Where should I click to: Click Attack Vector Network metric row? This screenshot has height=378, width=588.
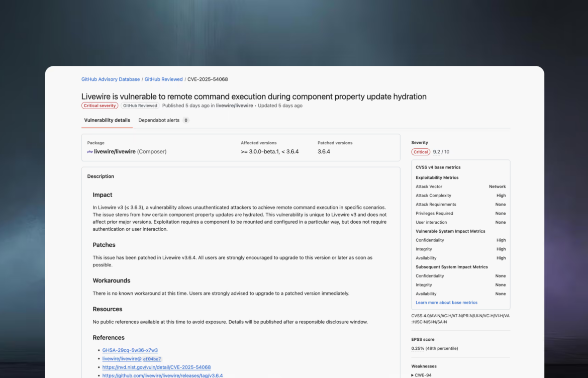coord(460,187)
